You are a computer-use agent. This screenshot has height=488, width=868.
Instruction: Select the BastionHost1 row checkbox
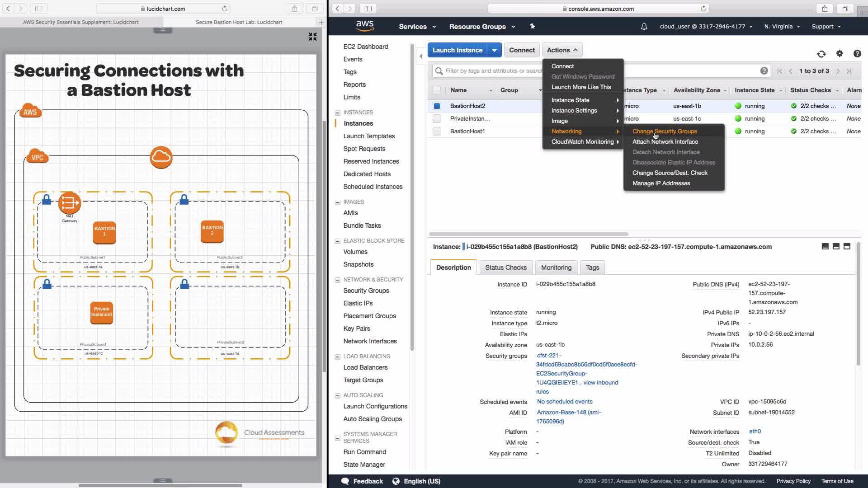pos(437,131)
